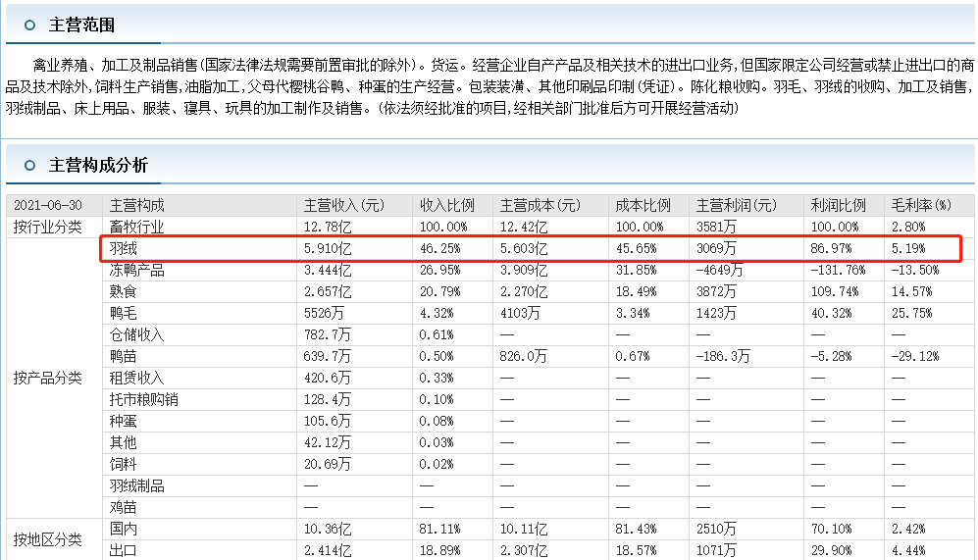978x560 pixels.
Task: Click the 主营利润(元) column header
Action: pyautogui.click(x=737, y=205)
